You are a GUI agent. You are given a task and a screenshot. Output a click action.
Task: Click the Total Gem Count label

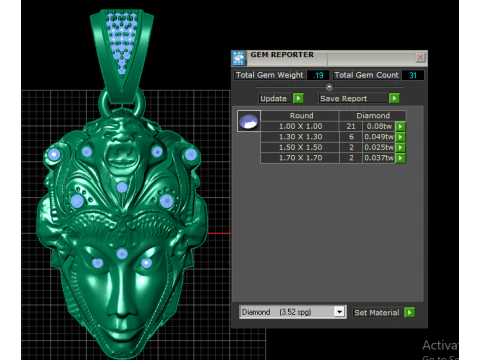coord(366,75)
